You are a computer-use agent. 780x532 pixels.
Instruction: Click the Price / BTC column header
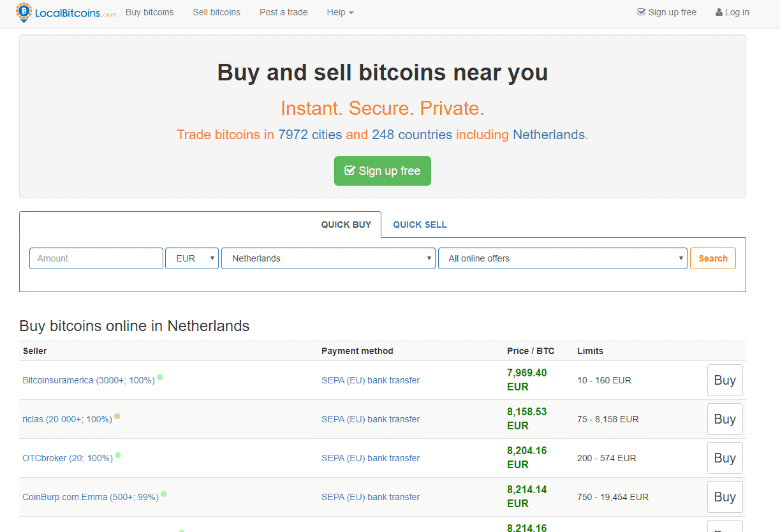(x=531, y=351)
